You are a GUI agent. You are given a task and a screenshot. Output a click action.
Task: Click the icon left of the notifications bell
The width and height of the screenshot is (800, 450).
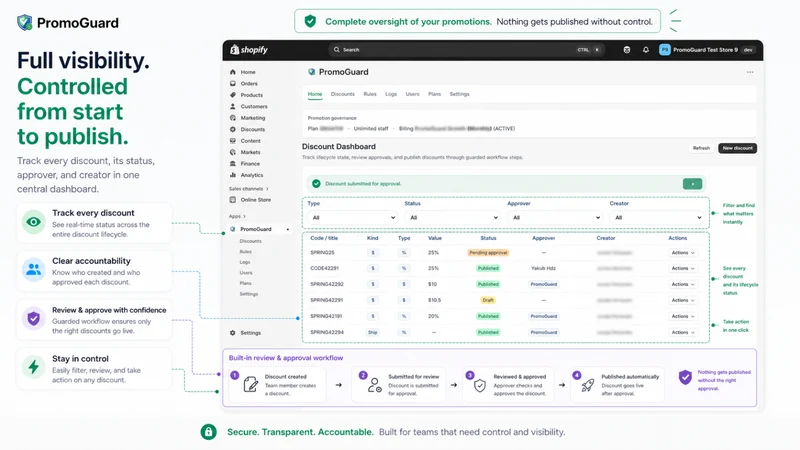(627, 49)
